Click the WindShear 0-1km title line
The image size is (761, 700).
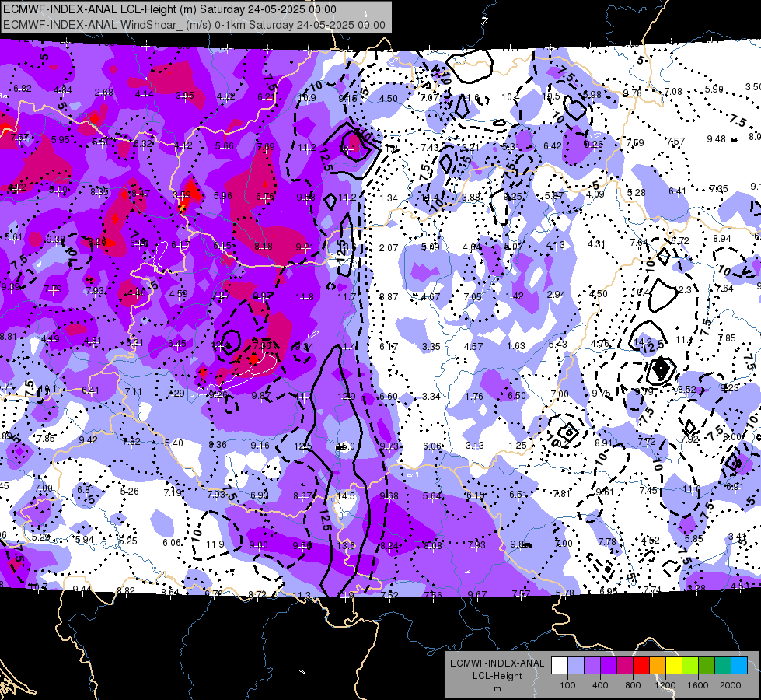tap(194, 25)
